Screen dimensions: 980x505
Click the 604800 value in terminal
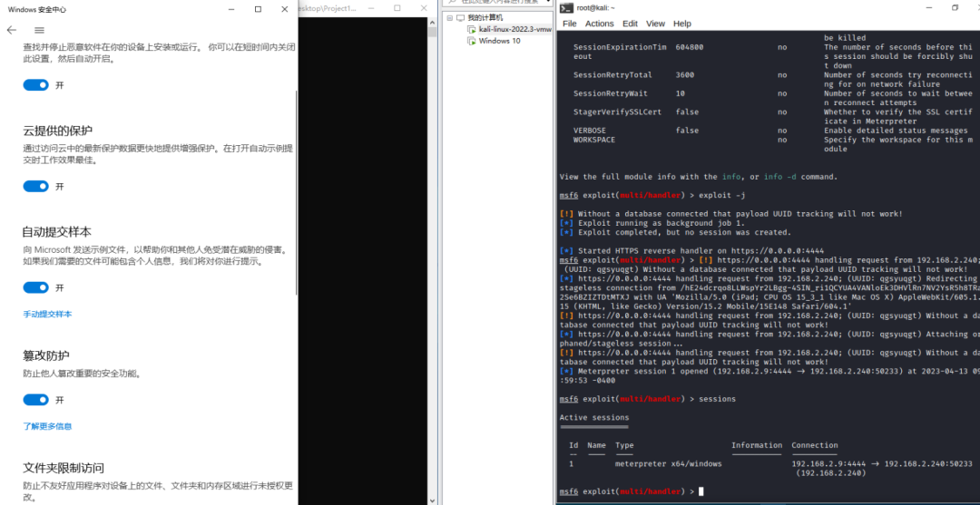point(689,47)
